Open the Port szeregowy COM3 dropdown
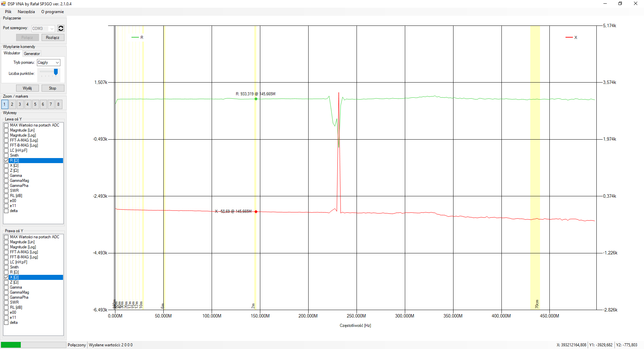Viewport: 644px width, 349px height. pyautogui.click(x=43, y=29)
